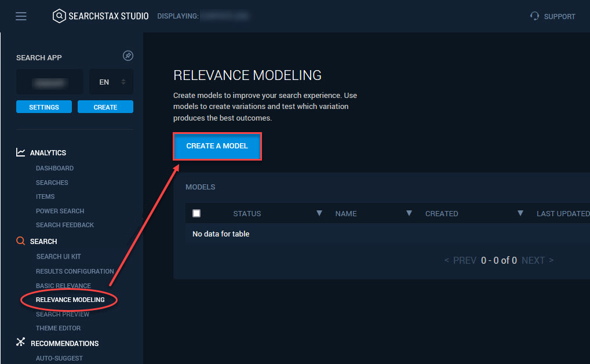Go to Relevance Modeling in sidebar
590x364 pixels.
point(70,300)
